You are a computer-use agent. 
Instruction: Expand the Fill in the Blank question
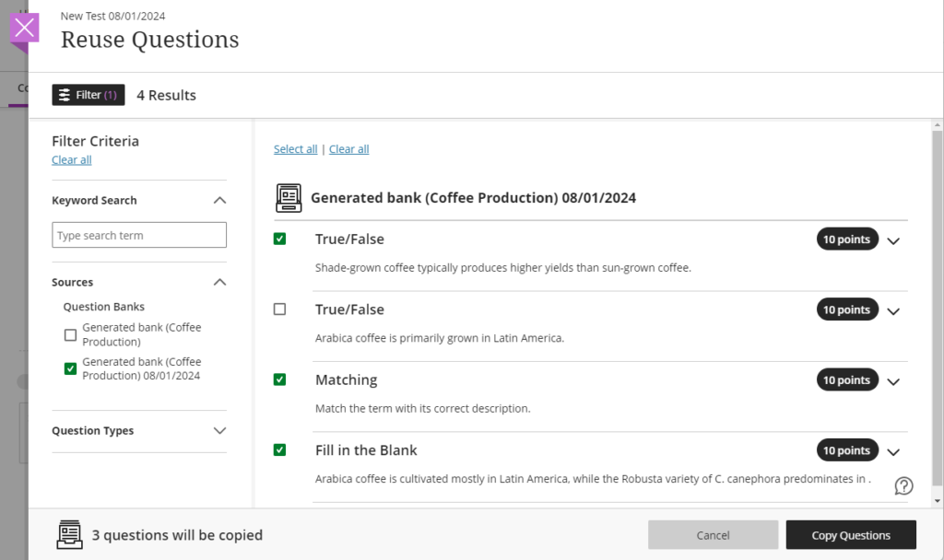click(x=893, y=451)
